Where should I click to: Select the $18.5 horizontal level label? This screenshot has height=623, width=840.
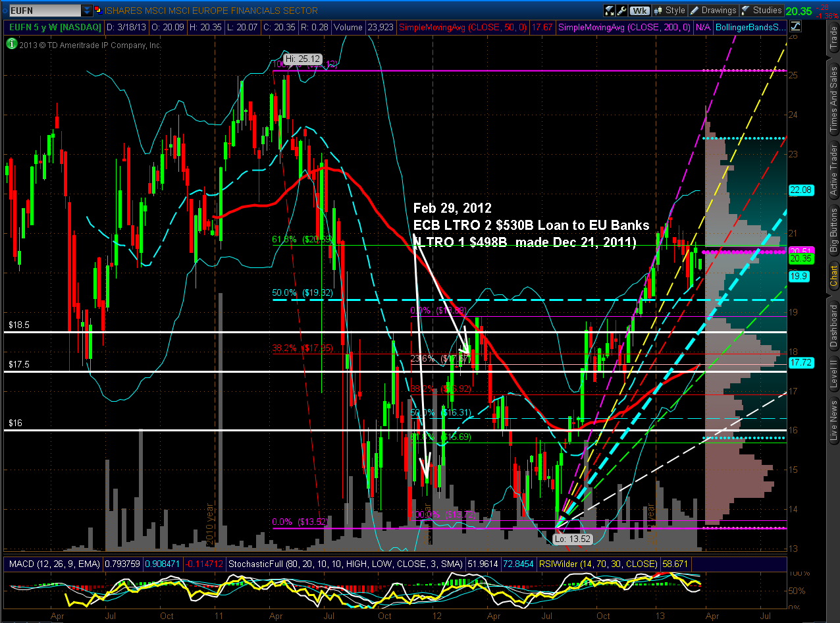(19, 325)
